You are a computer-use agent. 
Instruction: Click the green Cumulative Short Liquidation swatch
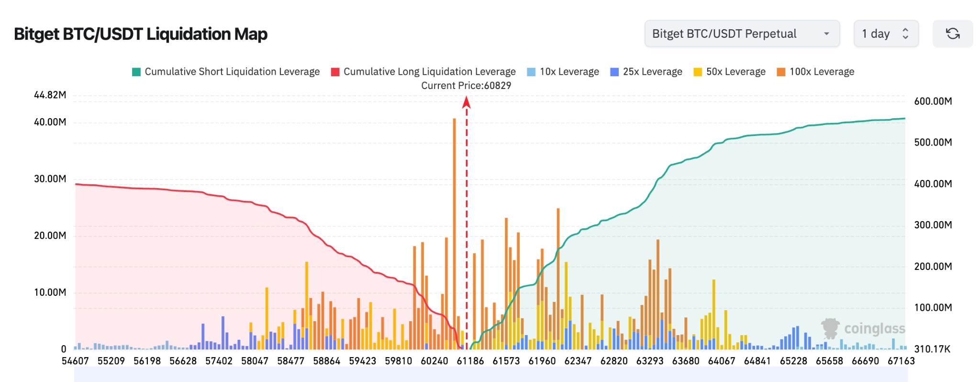(x=136, y=72)
